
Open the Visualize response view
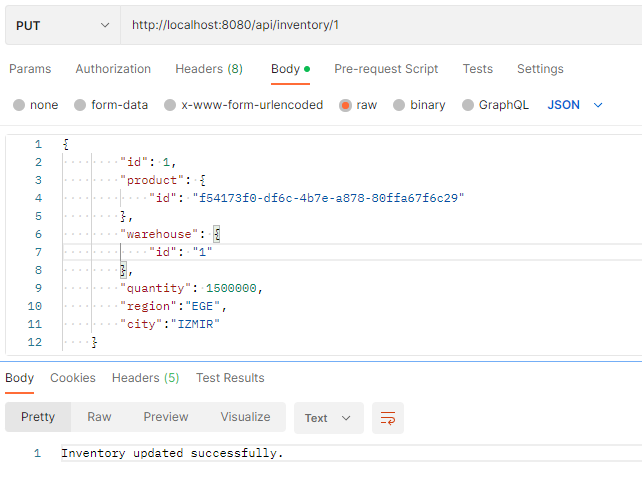click(x=245, y=417)
